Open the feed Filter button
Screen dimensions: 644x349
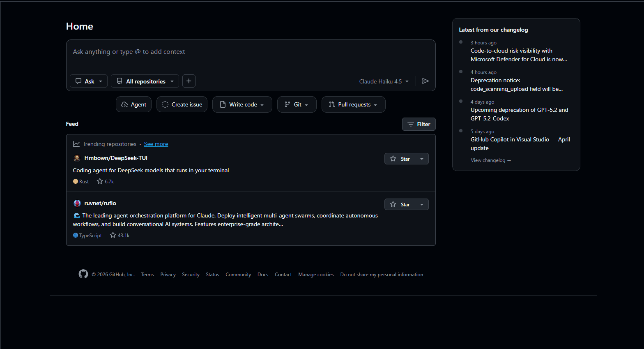(419, 124)
